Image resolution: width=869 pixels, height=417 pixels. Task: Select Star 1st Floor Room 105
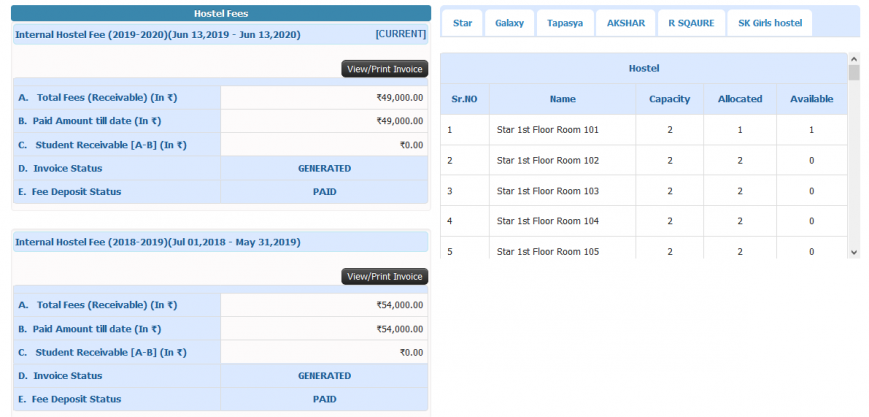coord(548,251)
